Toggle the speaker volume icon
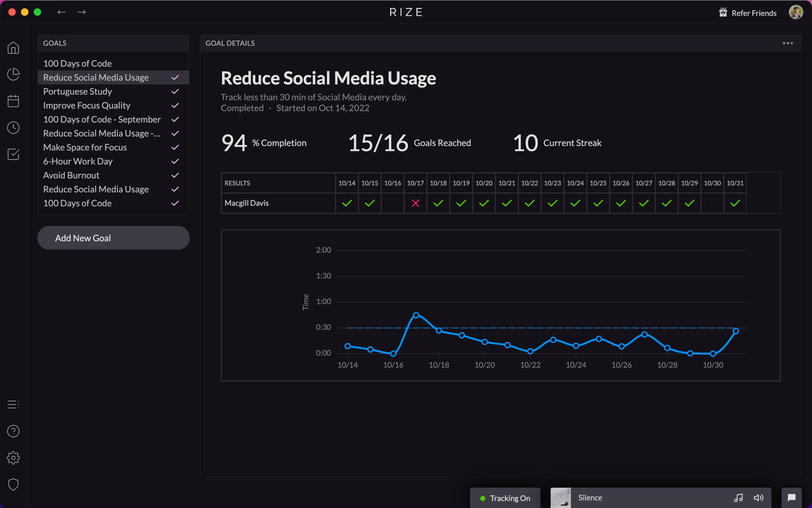Image resolution: width=812 pixels, height=508 pixels. (758, 498)
